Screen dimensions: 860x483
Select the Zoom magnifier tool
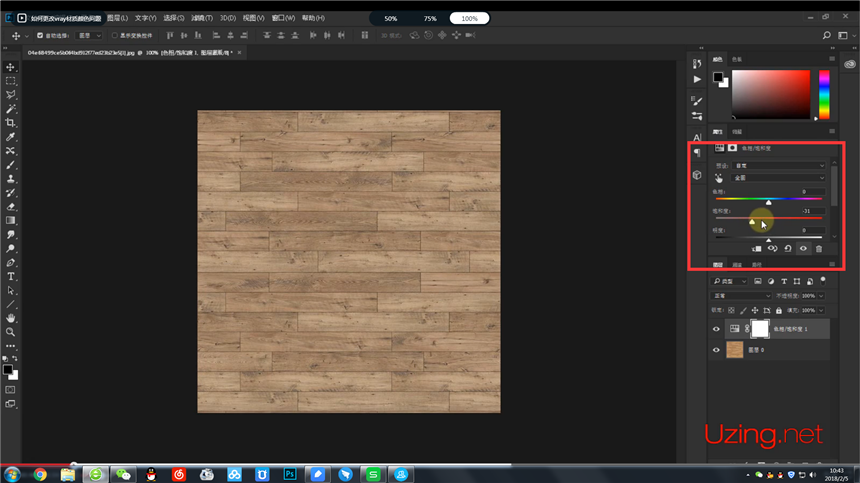pos(11,331)
